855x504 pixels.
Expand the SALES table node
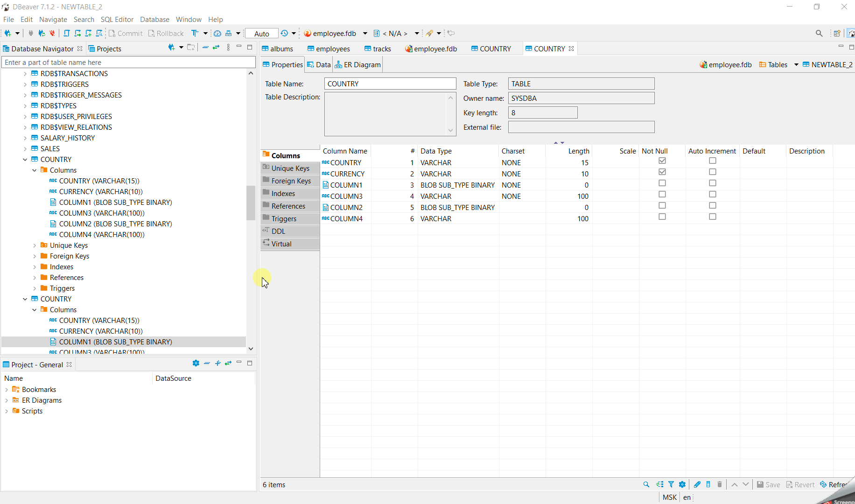[x=25, y=149]
